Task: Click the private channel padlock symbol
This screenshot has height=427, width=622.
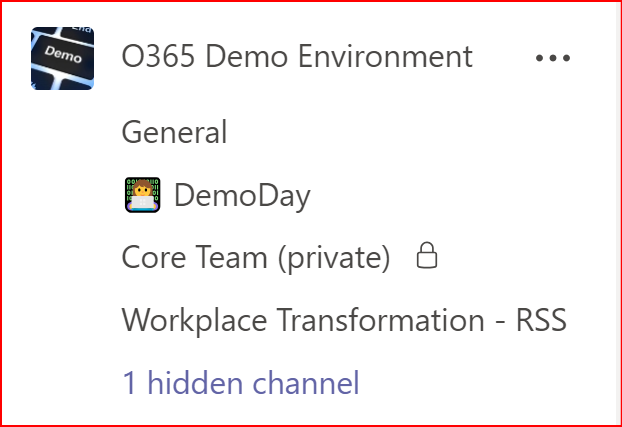Action: (427, 258)
